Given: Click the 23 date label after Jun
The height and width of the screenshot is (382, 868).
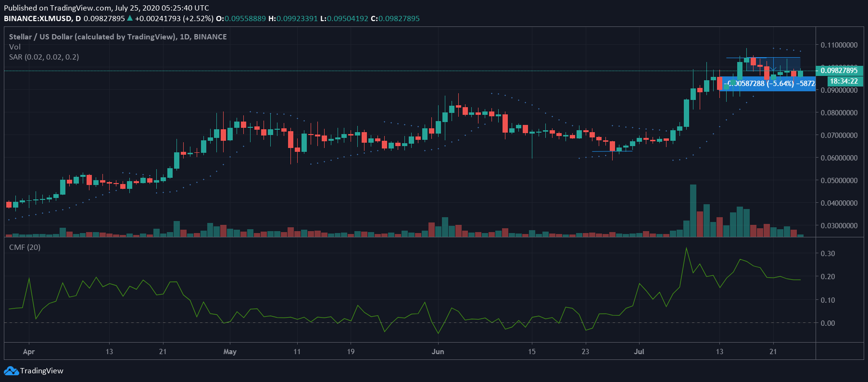Looking at the screenshot, I should [x=585, y=352].
